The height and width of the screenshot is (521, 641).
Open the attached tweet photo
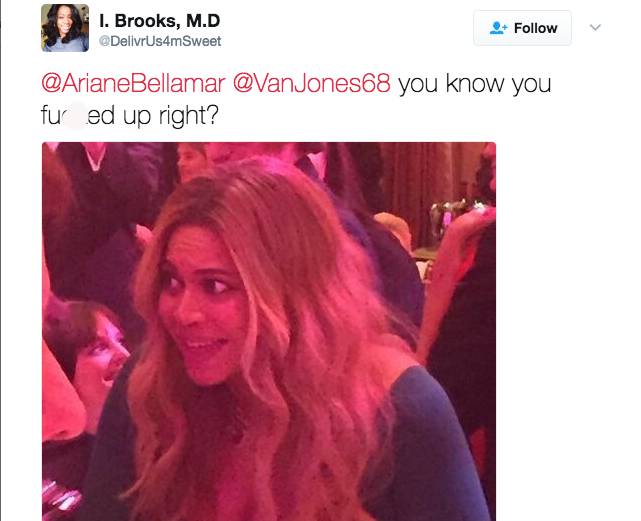click(269, 331)
